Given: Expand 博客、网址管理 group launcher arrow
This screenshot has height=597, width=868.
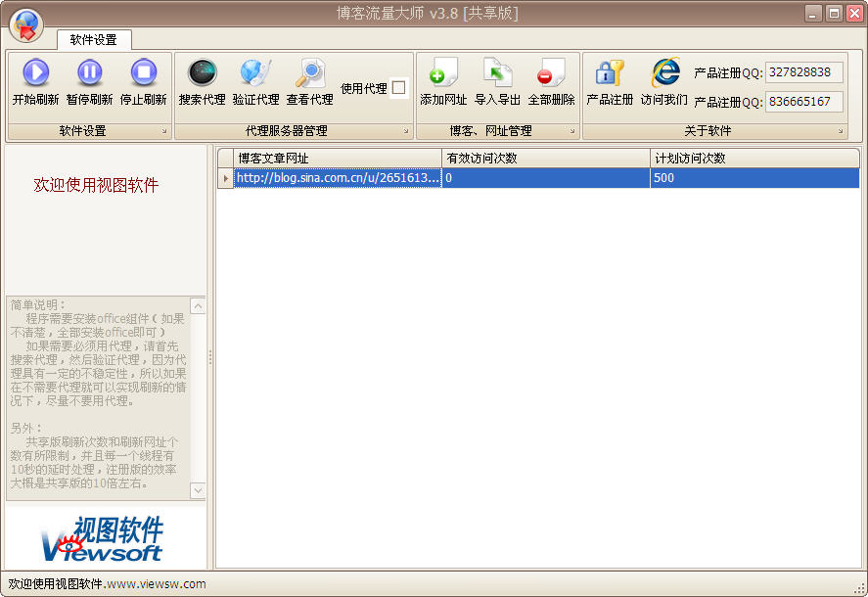Looking at the screenshot, I should pyautogui.click(x=571, y=131).
